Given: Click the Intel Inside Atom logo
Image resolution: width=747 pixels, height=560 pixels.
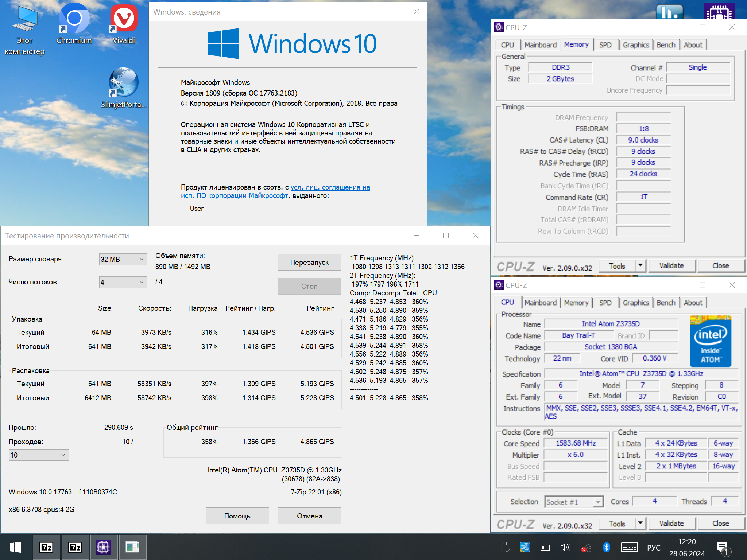Looking at the screenshot, I should pos(711,341).
